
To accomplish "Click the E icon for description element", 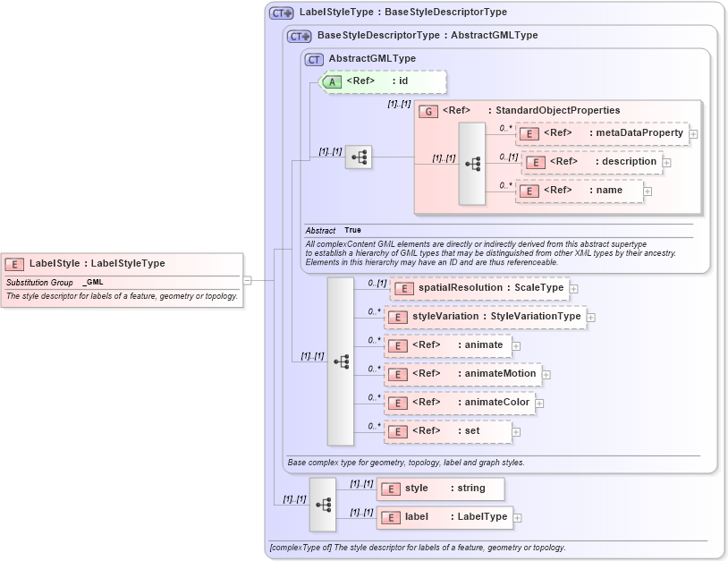I will tap(536, 162).
